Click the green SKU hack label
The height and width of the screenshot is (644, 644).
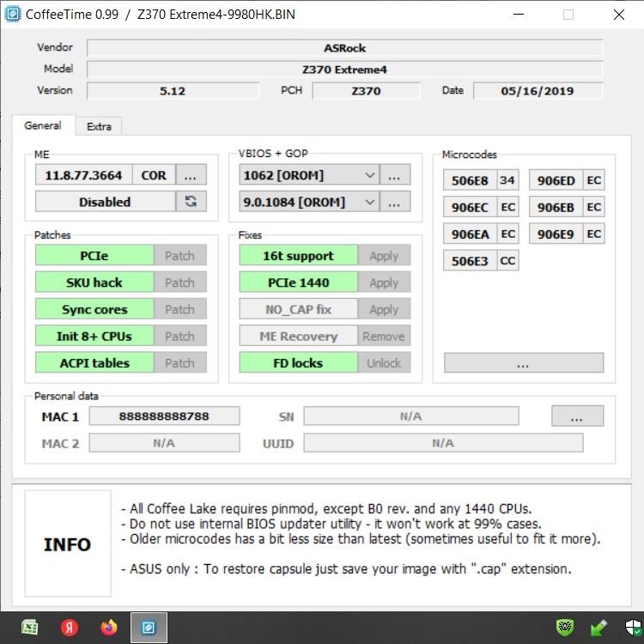point(94,283)
